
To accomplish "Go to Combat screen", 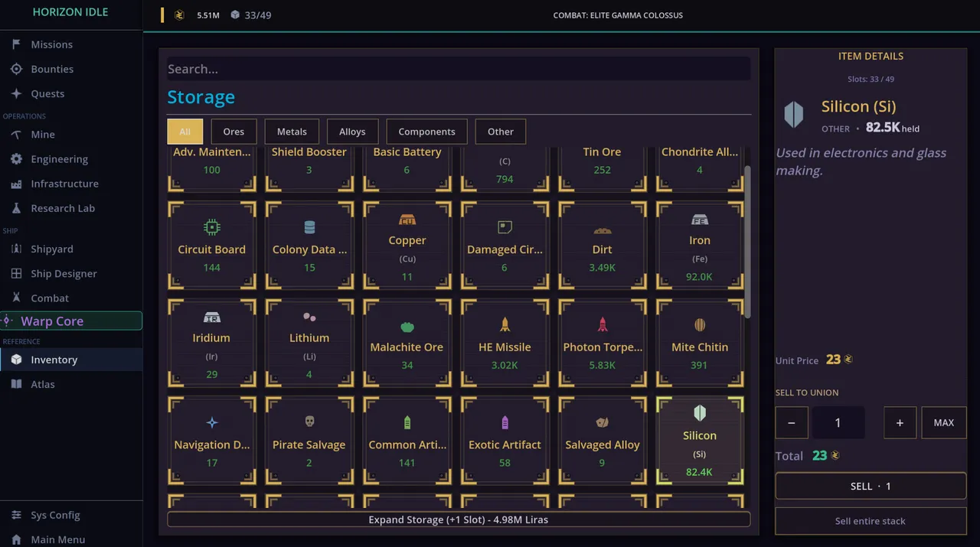I will (x=70, y=298).
